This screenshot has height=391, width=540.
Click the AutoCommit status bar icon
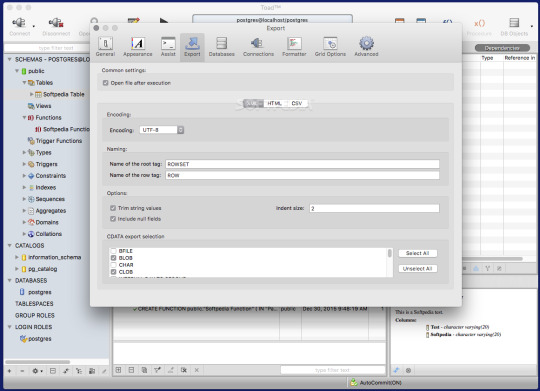[354, 382]
